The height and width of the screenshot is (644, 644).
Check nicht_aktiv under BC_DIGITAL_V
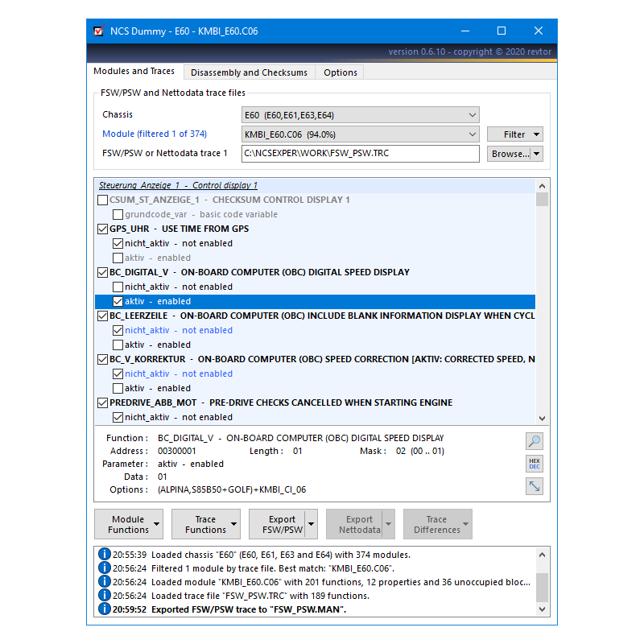118,287
